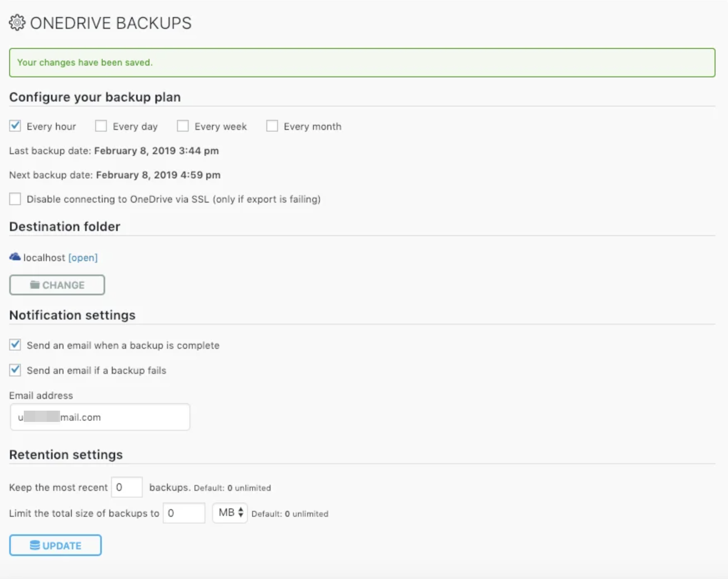The image size is (728, 579).
Task: Click the total backup size limit field
Action: [184, 513]
